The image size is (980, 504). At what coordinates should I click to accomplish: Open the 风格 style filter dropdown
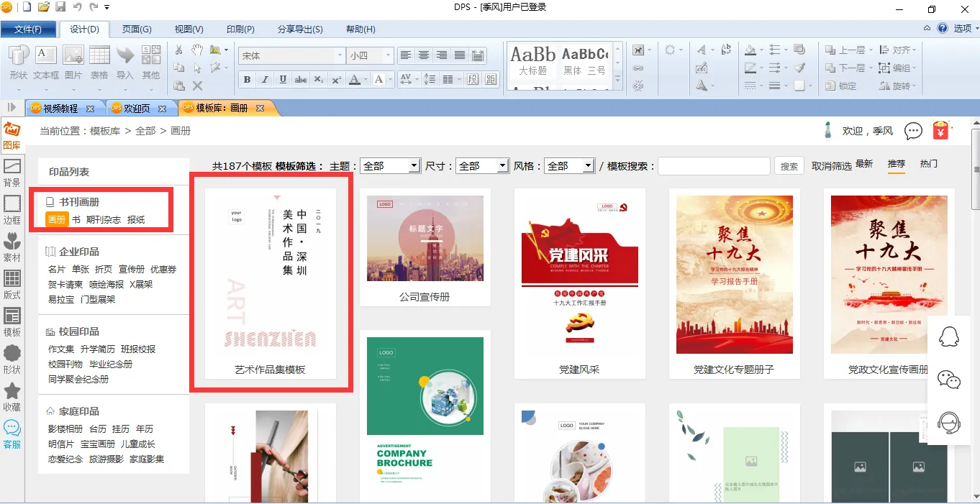[x=568, y=166]
